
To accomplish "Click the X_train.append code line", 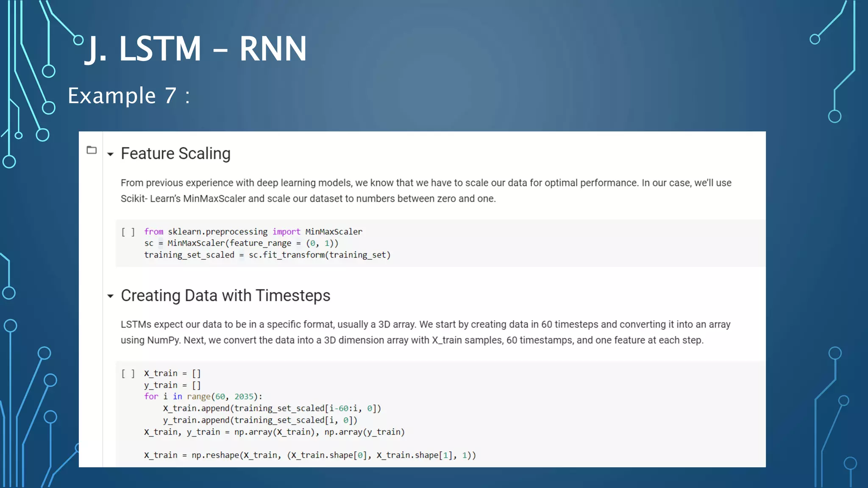I will 272,408.
